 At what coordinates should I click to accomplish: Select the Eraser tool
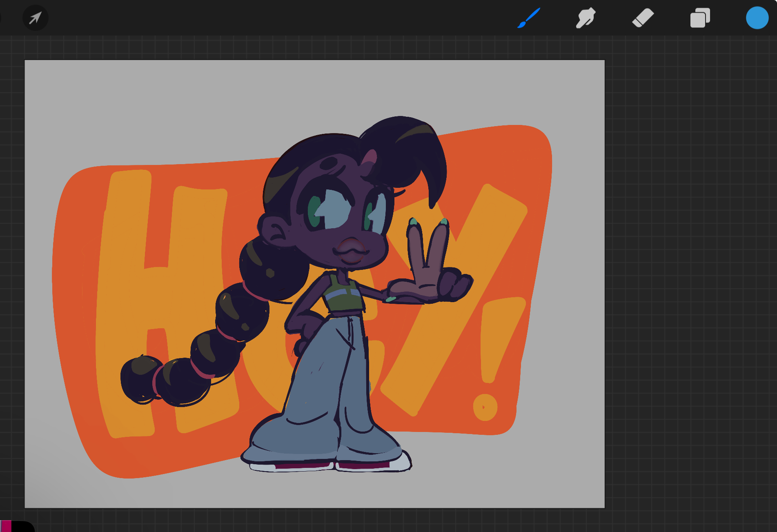pos(643,18)
